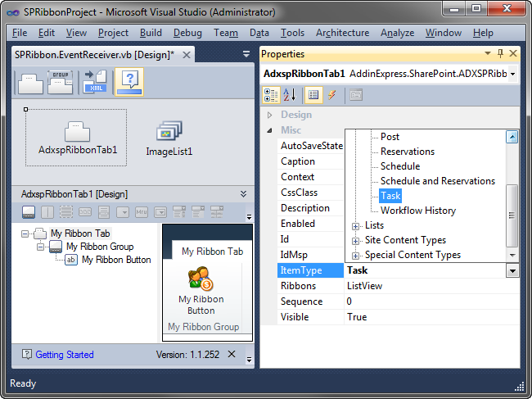Viewport: 532px width, 399px height.
Task: Click the My Ribbon Button preview icon
Action: (x=201, y=279)
